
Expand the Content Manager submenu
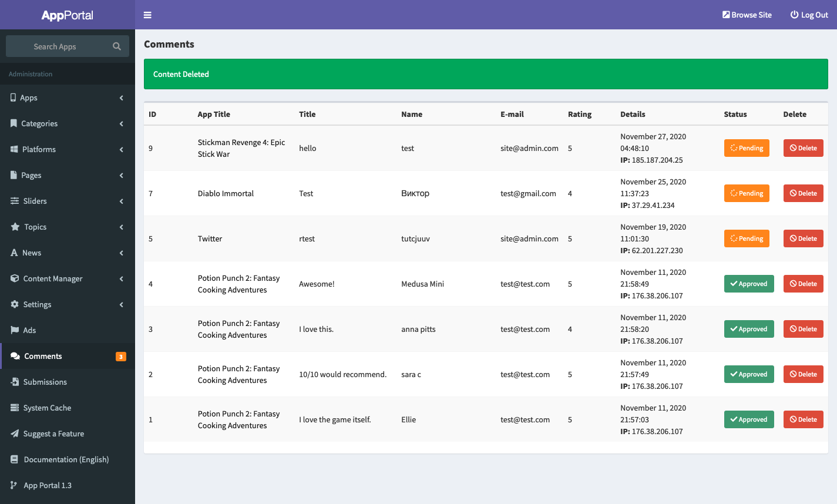pyautogui.click(x=122, y=279)
